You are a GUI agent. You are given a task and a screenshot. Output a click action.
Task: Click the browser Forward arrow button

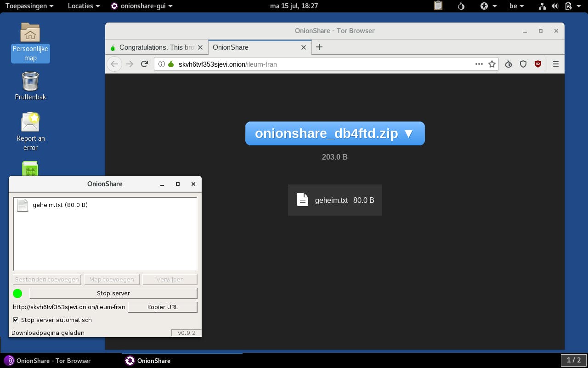pos(130,64)
